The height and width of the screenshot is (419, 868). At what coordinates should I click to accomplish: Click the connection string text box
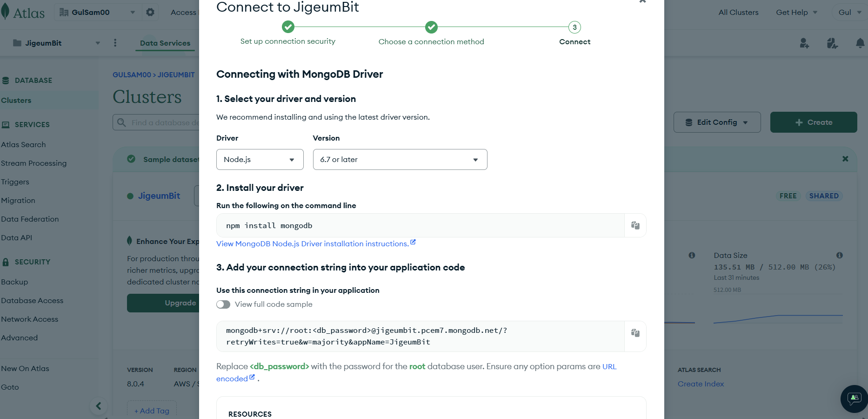tap(421, 336)
